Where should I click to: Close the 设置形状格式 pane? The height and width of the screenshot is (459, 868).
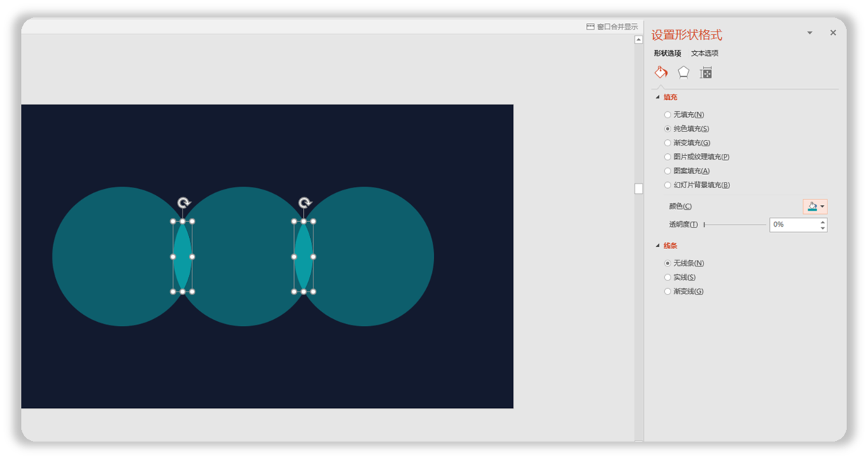pos(833,33)
